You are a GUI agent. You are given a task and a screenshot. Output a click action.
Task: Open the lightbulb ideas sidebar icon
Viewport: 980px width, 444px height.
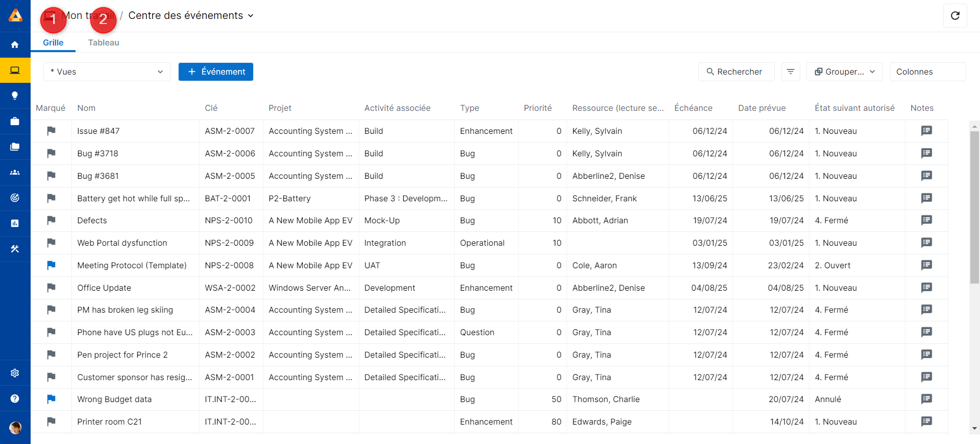tap(15, 96)
